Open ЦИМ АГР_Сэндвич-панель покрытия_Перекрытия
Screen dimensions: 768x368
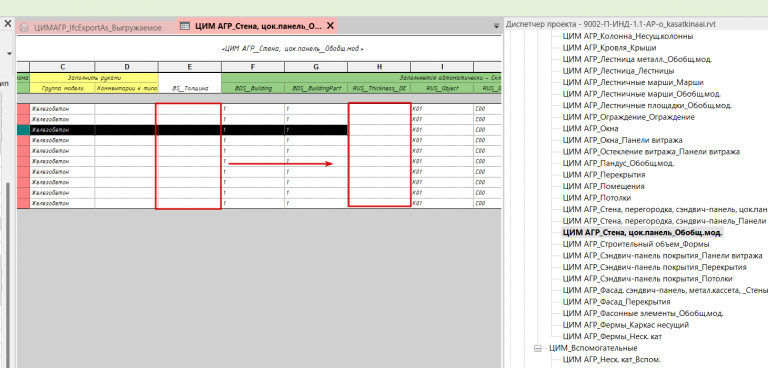654,267
